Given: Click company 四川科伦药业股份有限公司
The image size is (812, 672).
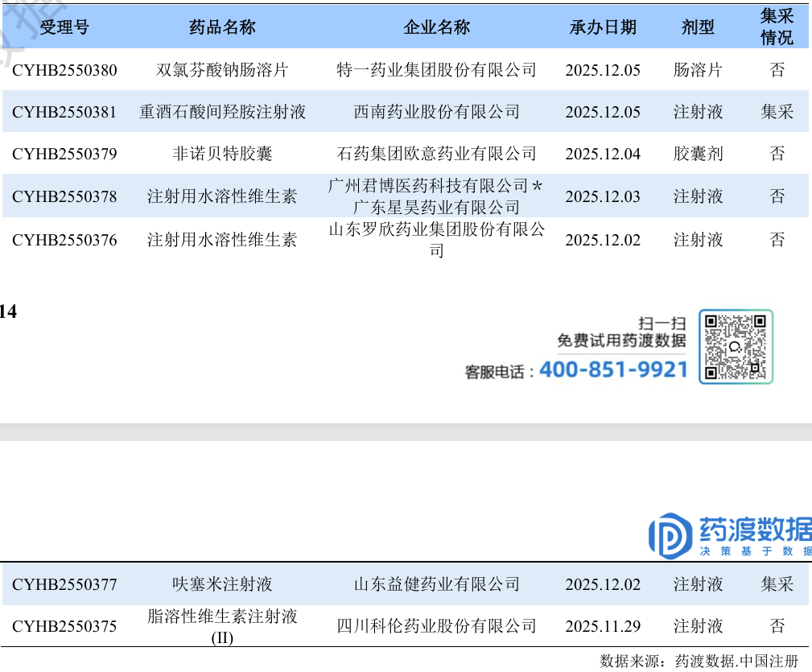Looking at the screenshot, I should pos(436,626).
